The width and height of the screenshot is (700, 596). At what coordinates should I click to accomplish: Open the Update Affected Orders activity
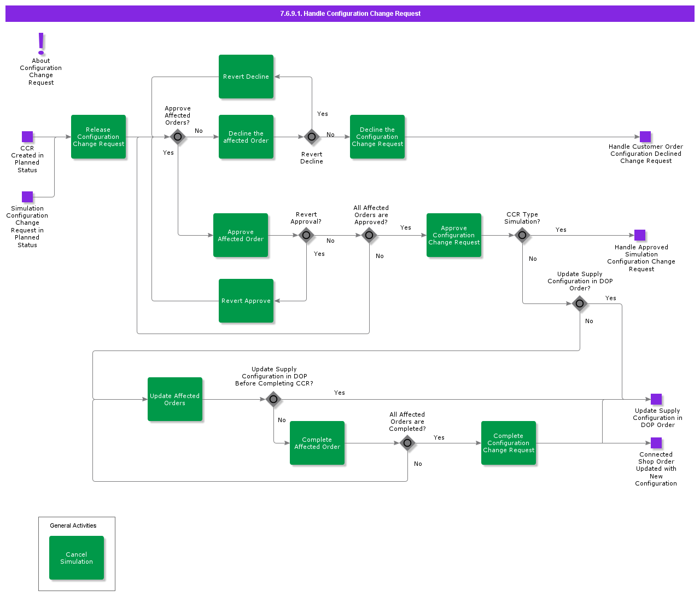175,399
